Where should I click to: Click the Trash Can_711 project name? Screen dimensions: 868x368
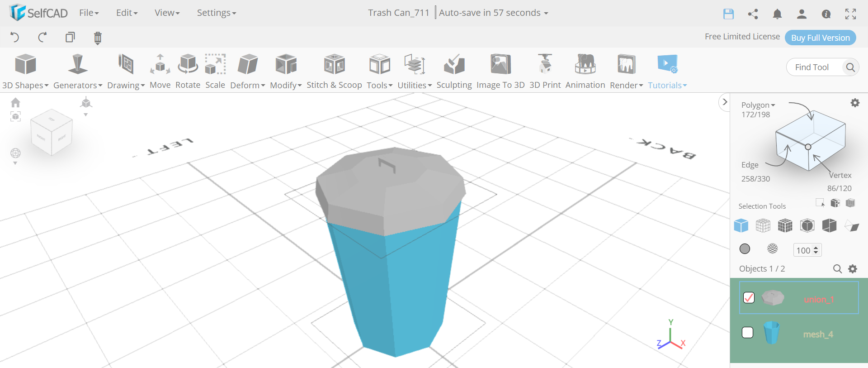coord(398,13)
